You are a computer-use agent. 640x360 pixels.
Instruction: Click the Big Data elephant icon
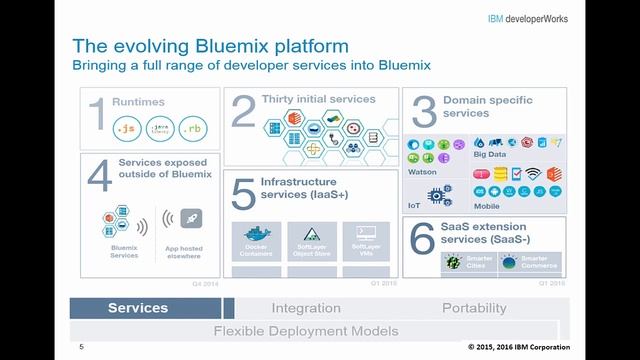click(x=496, y=142)
